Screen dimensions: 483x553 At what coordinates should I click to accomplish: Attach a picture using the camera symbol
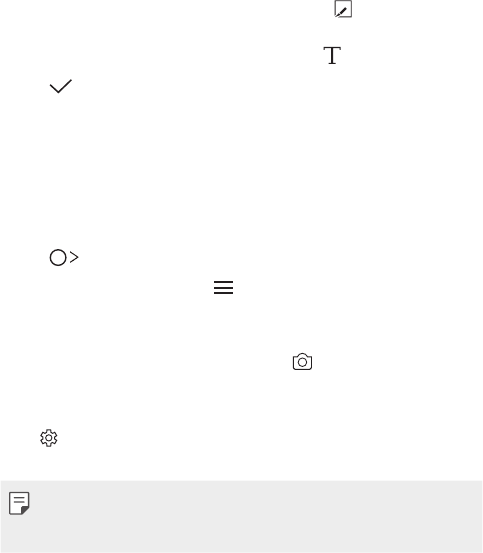(302, 361)
